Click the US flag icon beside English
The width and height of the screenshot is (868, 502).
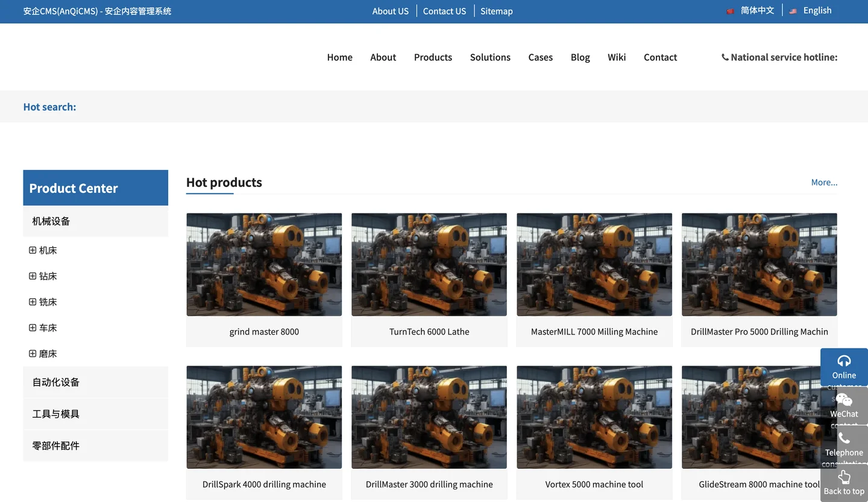[x=793, y=11]
